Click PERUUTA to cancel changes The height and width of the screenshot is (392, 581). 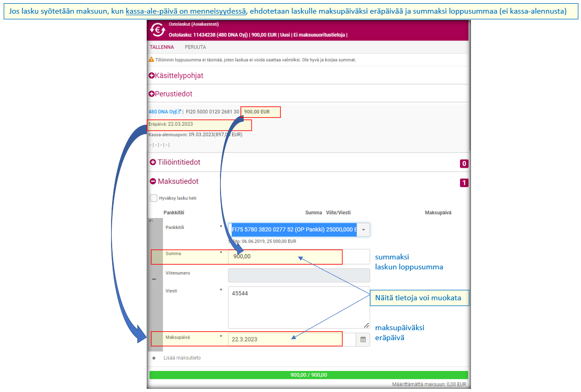click(x=195, y=47)
